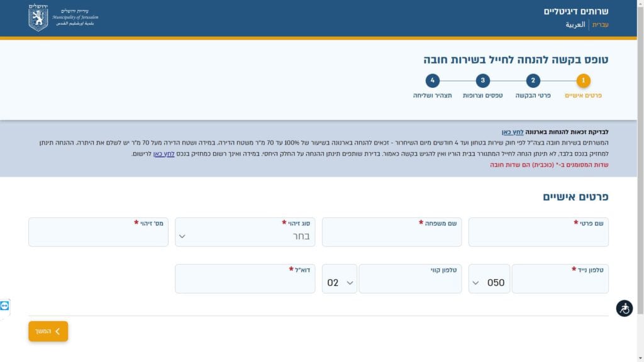Viewport: 644px width, 362px height.
Task: Focus the שם משפחה text field
Action: pos(391,236)
